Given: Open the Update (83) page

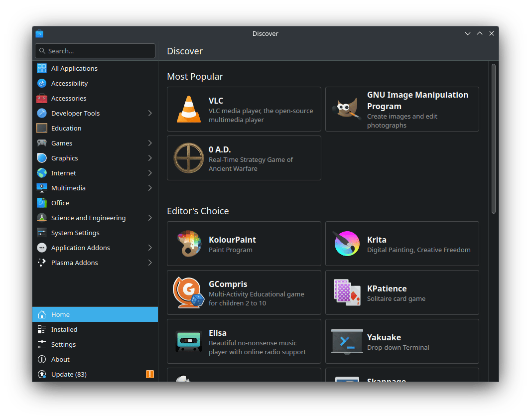Looking at the screenshot, I should [69, 374].
